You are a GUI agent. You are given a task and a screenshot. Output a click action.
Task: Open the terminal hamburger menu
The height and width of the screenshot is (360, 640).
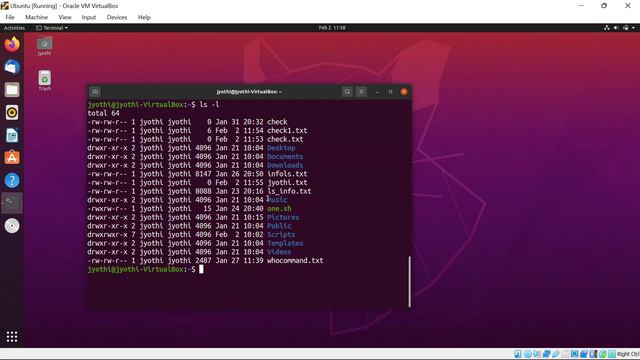[x=361, y=92]
